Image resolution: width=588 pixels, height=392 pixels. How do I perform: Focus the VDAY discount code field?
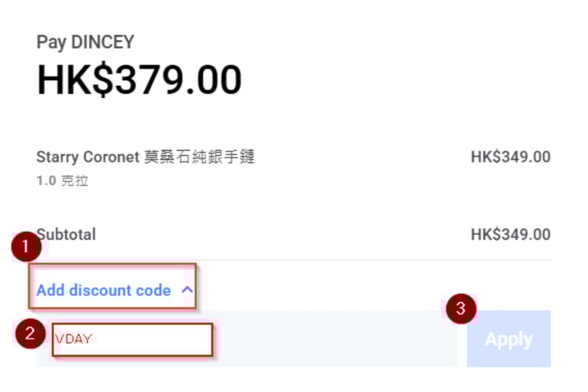pos(132,339)
